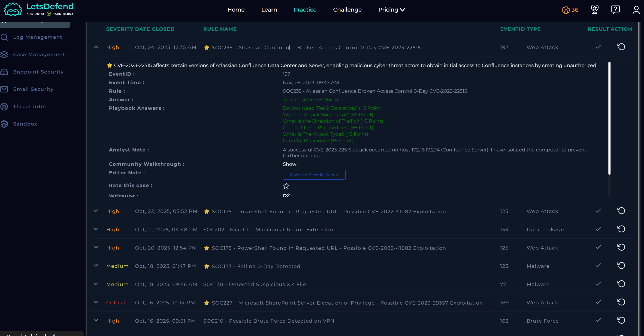
Task: Click 'What Is The Attack Type?' answer
Action: point(325,134)
